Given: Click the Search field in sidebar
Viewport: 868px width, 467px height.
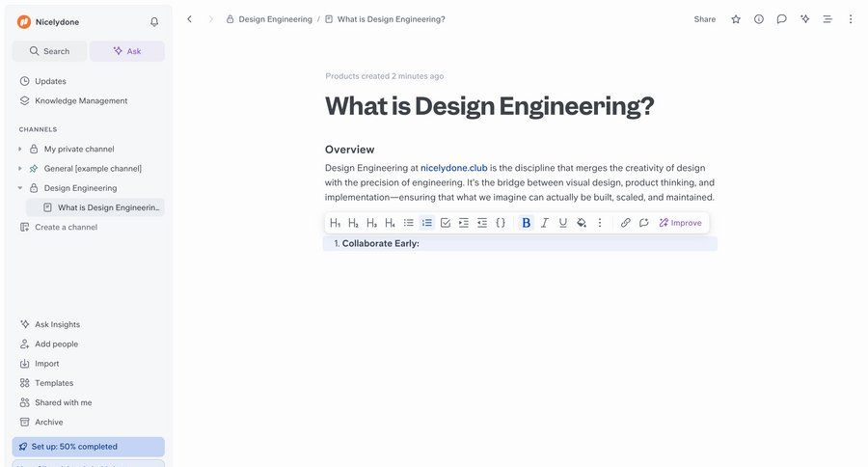Looking at the screenshot, I should 49,51.
